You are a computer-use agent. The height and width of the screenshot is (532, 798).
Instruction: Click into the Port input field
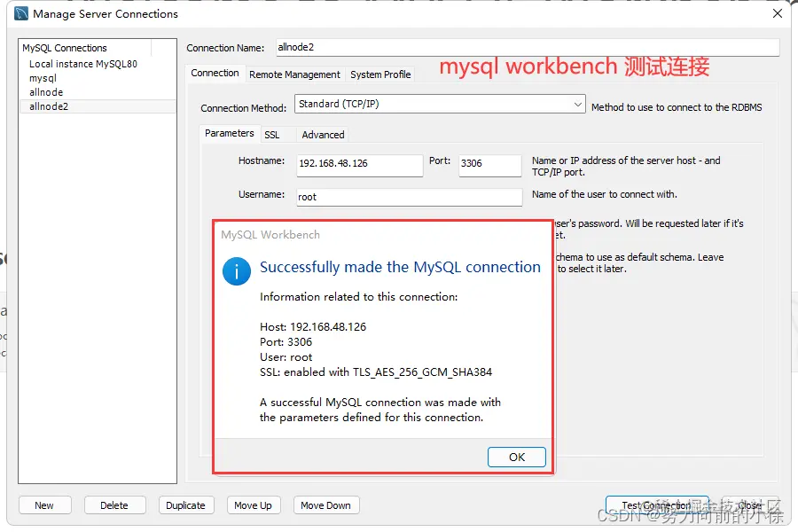[x=489, y=165]
